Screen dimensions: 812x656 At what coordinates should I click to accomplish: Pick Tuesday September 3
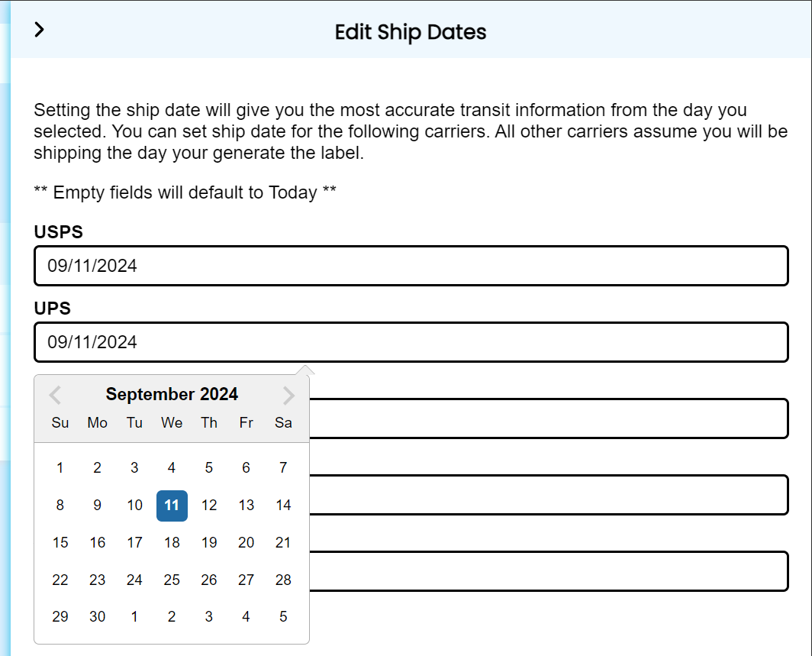point(134,467)
